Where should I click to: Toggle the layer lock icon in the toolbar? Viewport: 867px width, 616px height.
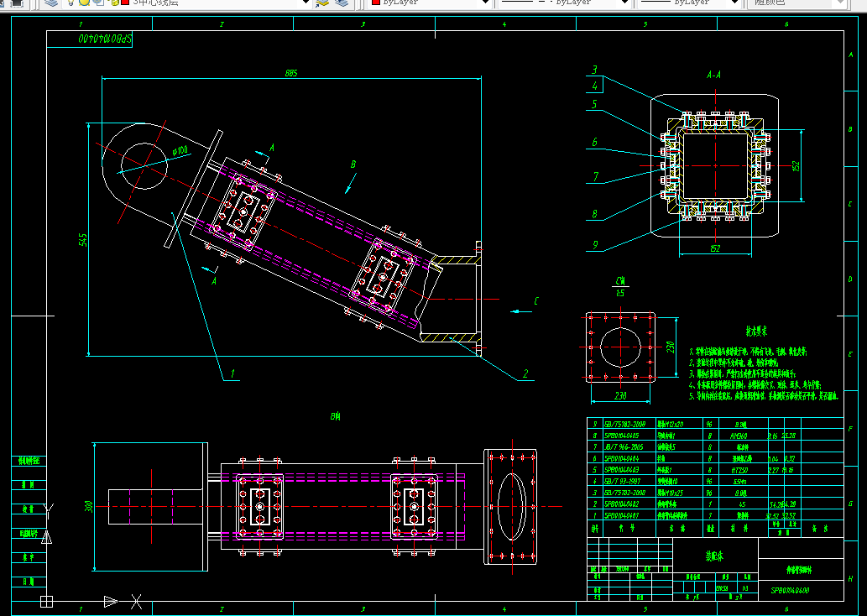[x=114, y=3]
